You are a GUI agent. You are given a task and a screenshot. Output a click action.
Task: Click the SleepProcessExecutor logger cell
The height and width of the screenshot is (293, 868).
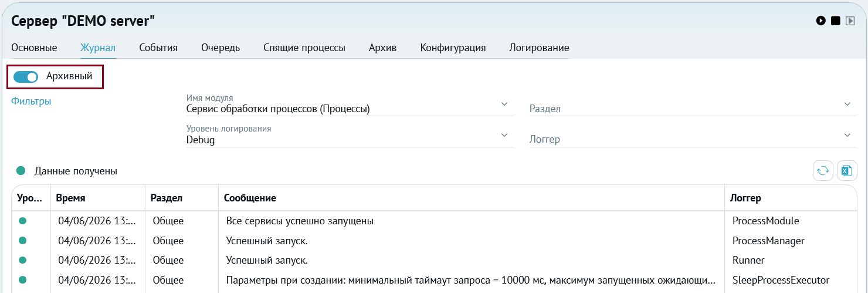click(x=781, y=280)
